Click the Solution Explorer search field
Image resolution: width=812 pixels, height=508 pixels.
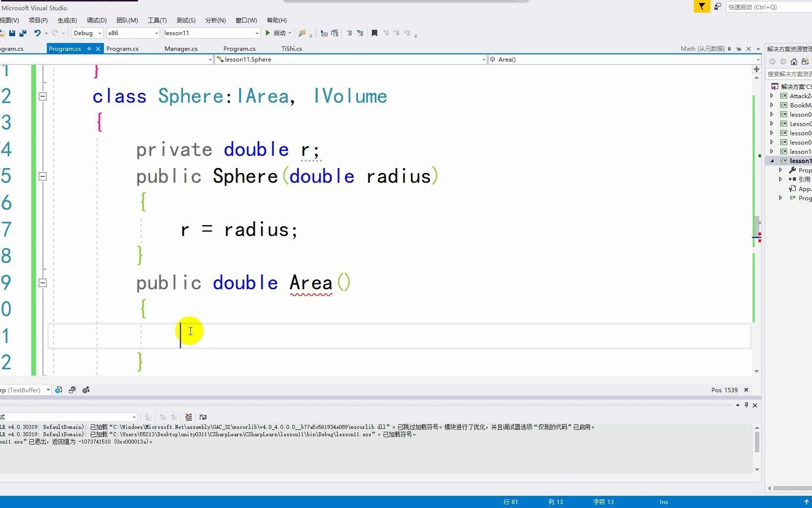789,74
